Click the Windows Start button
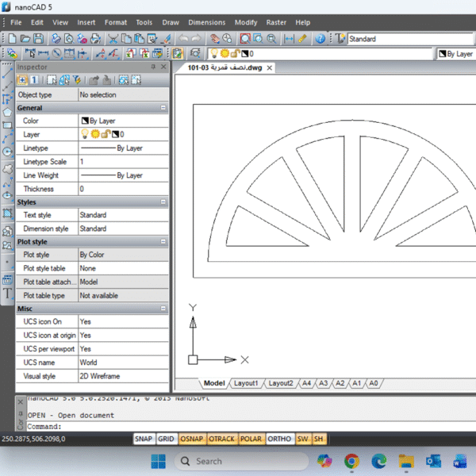The height and width of the screenshot is (476, 476). pos(158,460)
